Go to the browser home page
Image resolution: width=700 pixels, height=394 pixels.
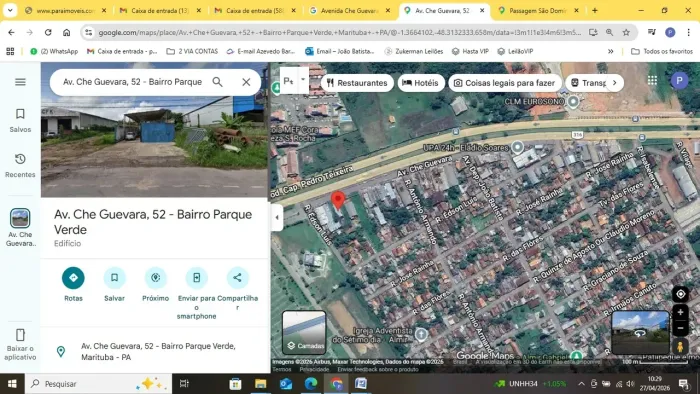point(67,32)
